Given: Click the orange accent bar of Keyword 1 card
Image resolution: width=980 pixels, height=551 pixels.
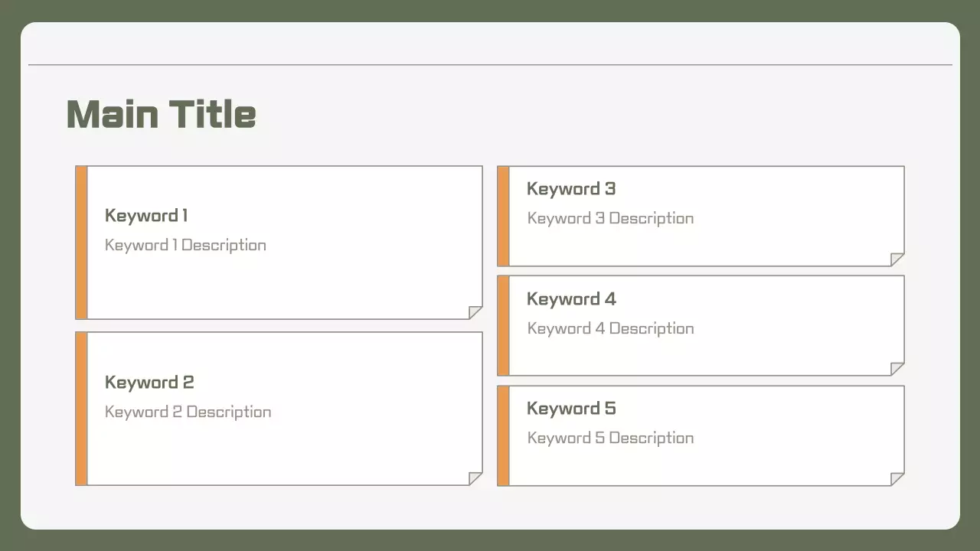Looking at the screenshot, I should [x=81, y=243].
